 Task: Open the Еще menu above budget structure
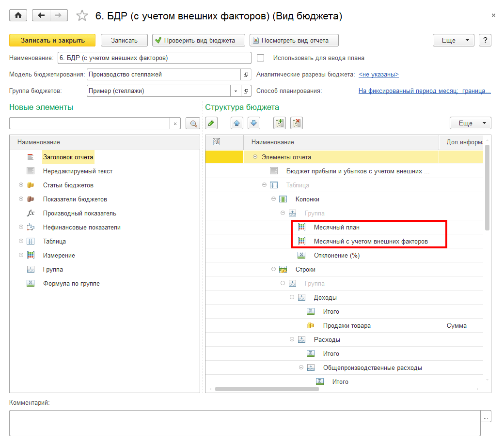[x=470, y=123]
